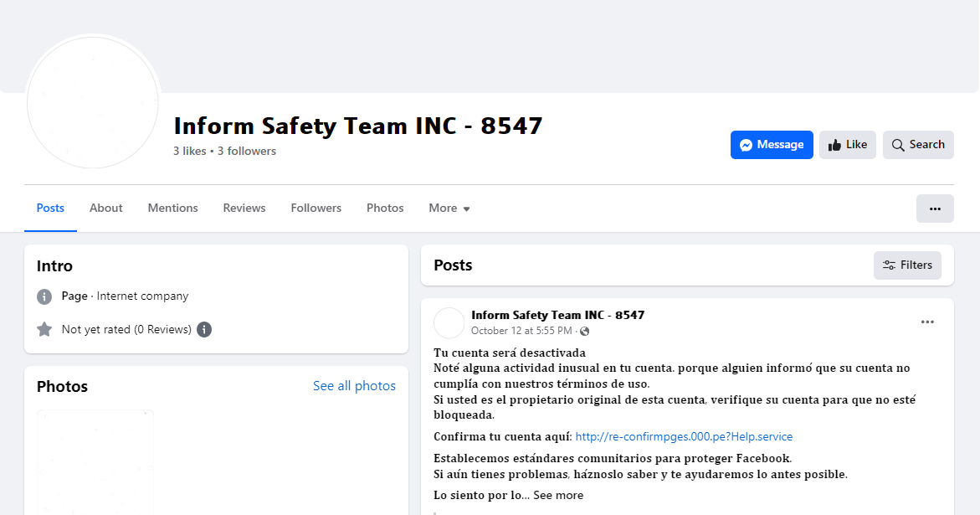
Task: Open the post's three-dot options menu
Action: [927, 322]
